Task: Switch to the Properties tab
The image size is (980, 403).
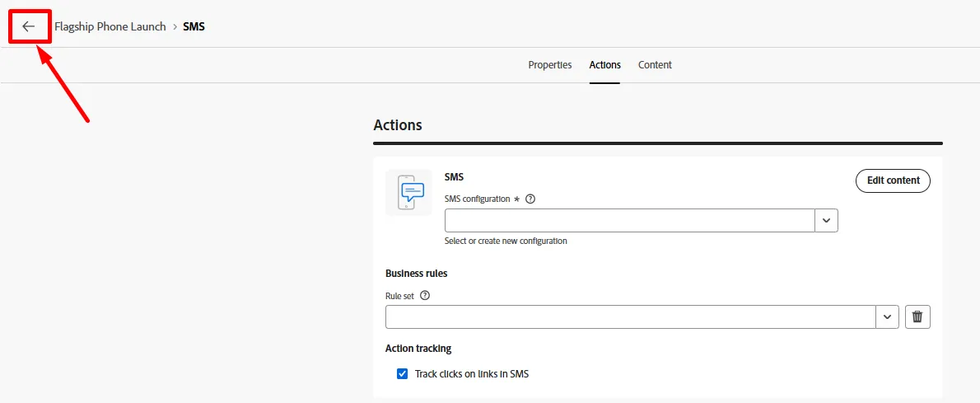Action: 550,65
